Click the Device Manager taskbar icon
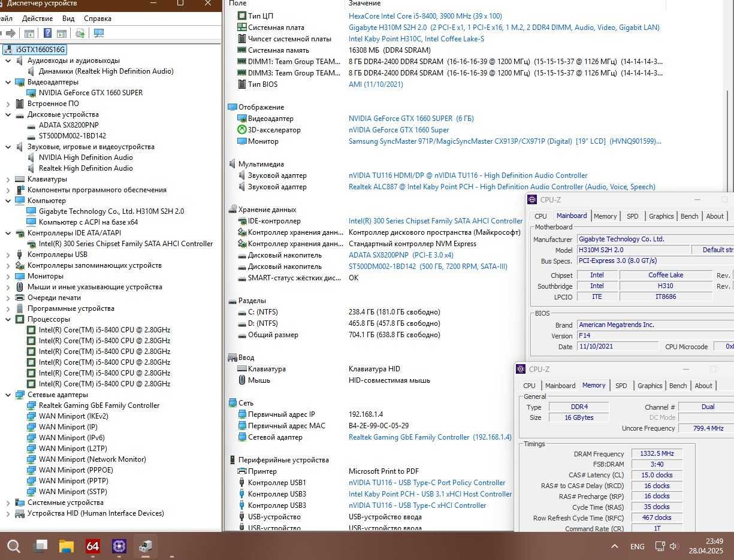 click(145, 546)
